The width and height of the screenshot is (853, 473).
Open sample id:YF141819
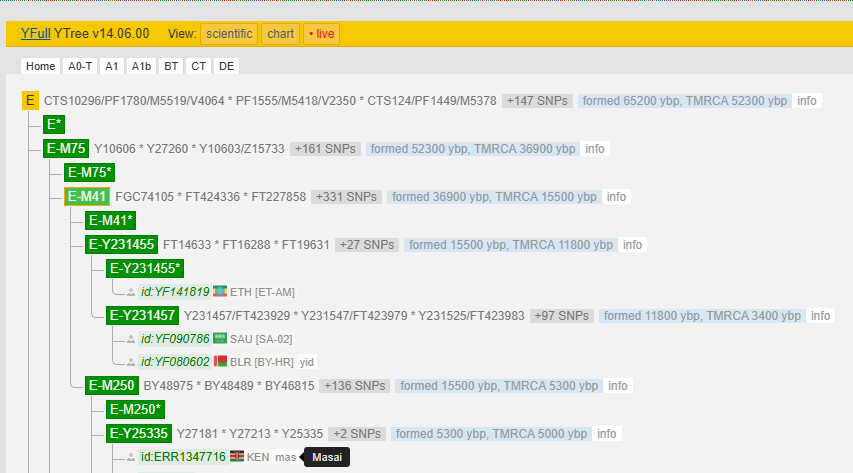(x=175, y=292)
